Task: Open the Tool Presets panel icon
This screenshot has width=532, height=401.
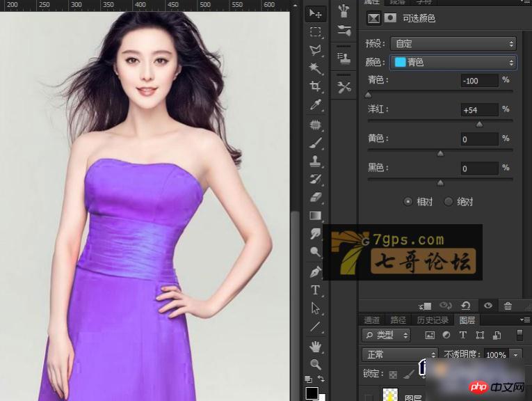Action: tap(344, 87)
